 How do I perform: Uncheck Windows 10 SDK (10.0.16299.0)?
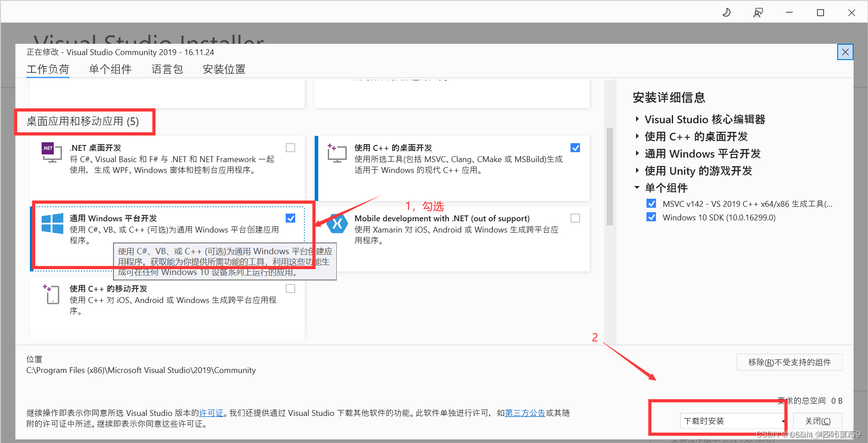point(651,217)
